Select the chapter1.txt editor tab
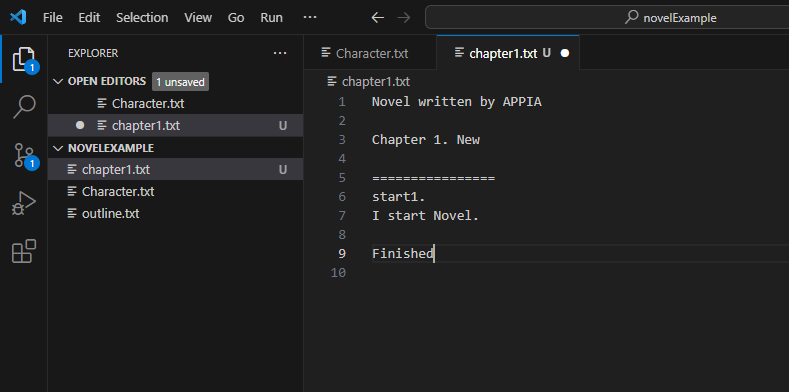 508,53
